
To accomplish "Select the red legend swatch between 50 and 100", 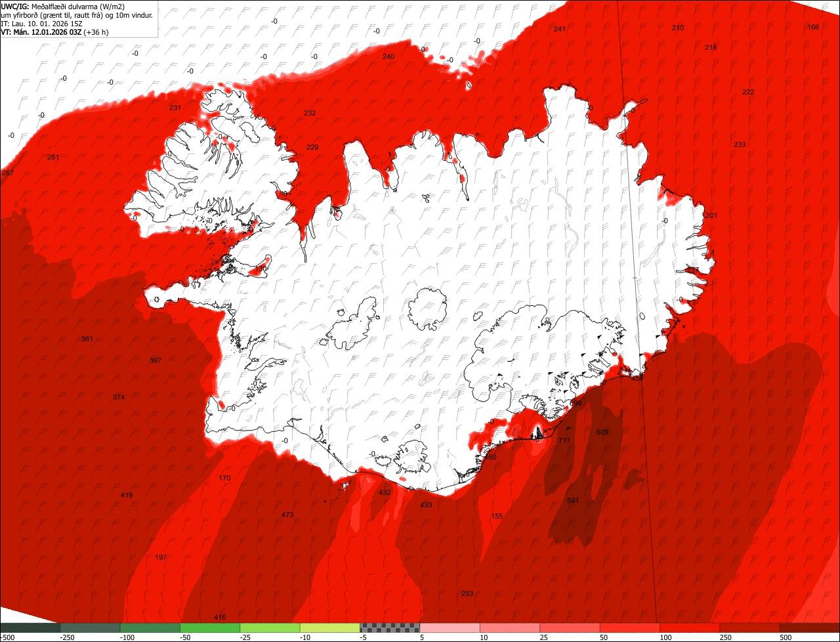I will (630, 628).
